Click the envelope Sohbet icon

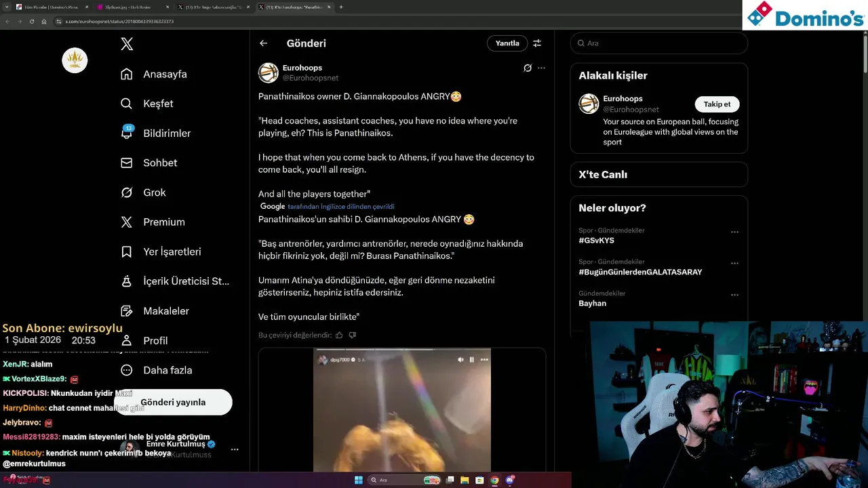(x=127, y=163)
